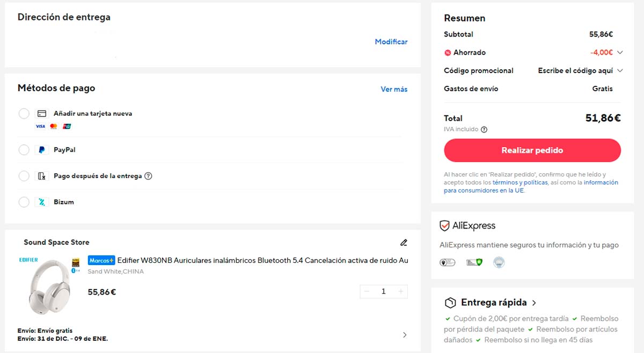644x353 pixels.
Task: Increase product quantity with plus button
Action: pyautogui.click(x=400, y=291)
